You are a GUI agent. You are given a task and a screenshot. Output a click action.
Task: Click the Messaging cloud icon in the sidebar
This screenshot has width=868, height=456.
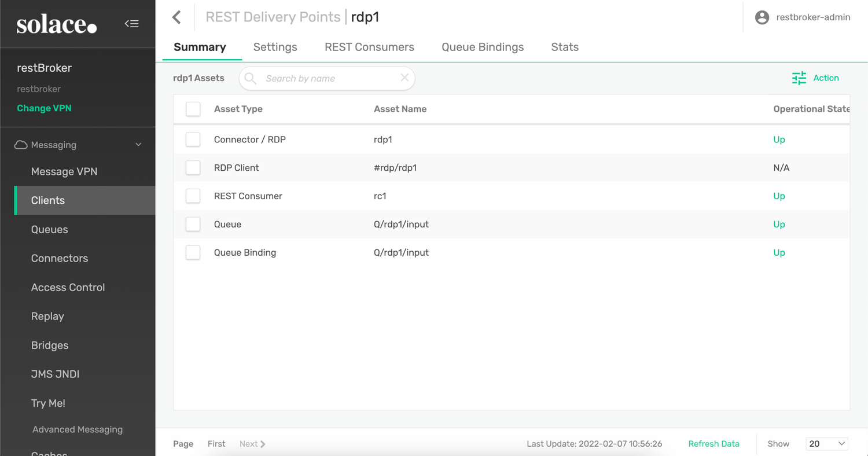[21, 145]
